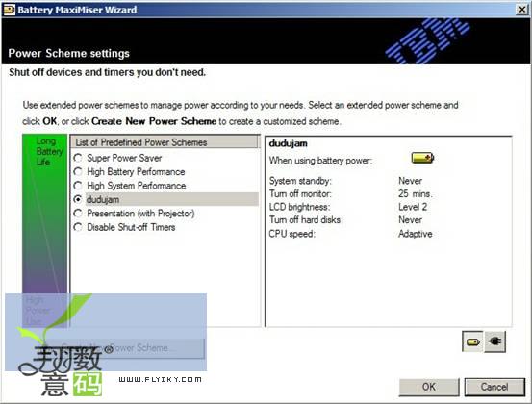532x404 pixels.
Task: Click the IBM logo in header
Action: click(x=428, y=40)
